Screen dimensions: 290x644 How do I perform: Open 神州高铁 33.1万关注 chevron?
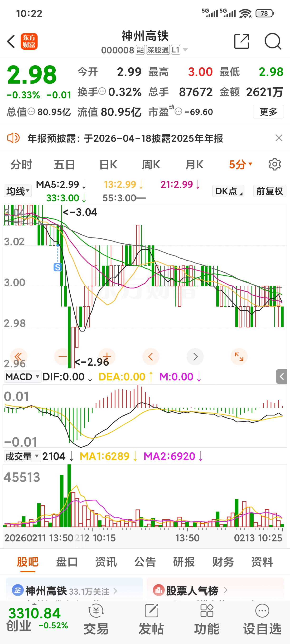click(x=115, y=591)
